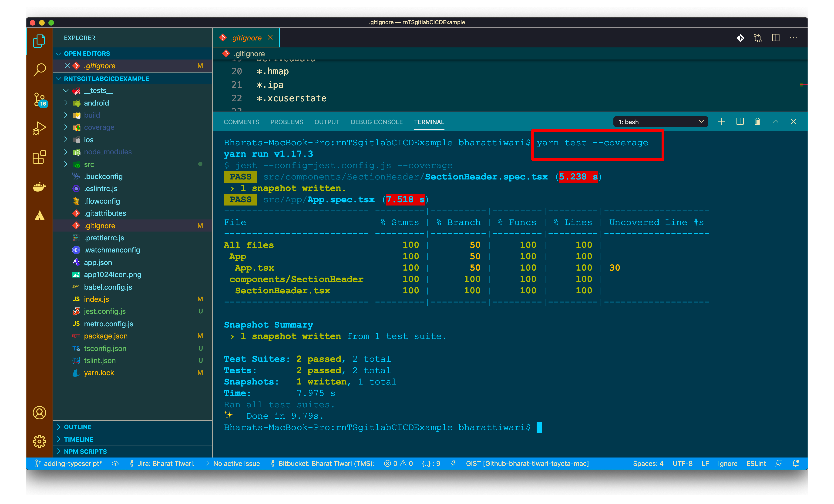Click the Manage gear icon
This screenshot has width=834, height=504.
tap(39, 441)
